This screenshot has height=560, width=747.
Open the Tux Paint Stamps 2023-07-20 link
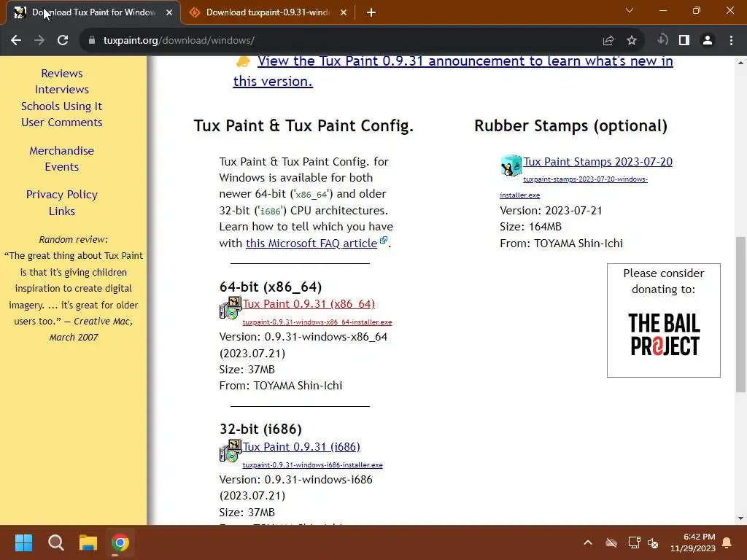[x=598, y=161]
